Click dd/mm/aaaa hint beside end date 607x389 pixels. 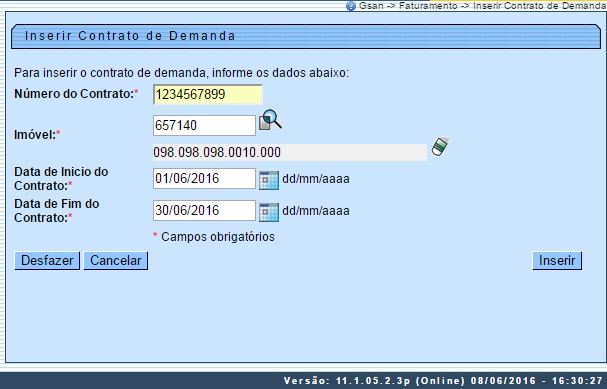(x=316, y=211)
